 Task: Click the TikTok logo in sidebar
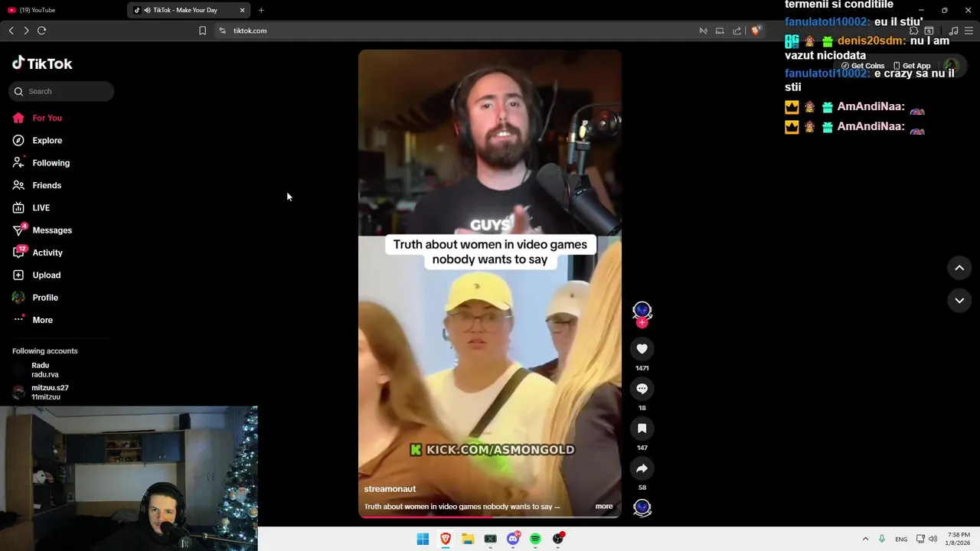[x=42, y=64]
